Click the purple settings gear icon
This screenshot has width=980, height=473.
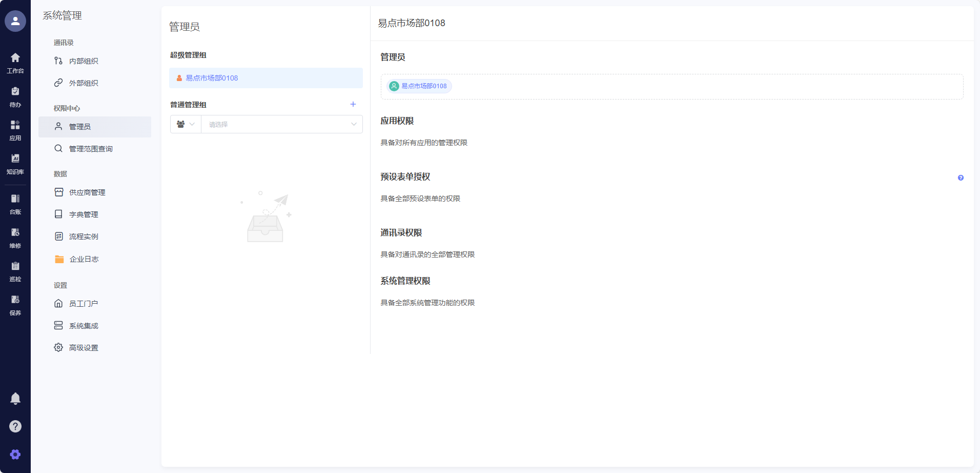15,455
